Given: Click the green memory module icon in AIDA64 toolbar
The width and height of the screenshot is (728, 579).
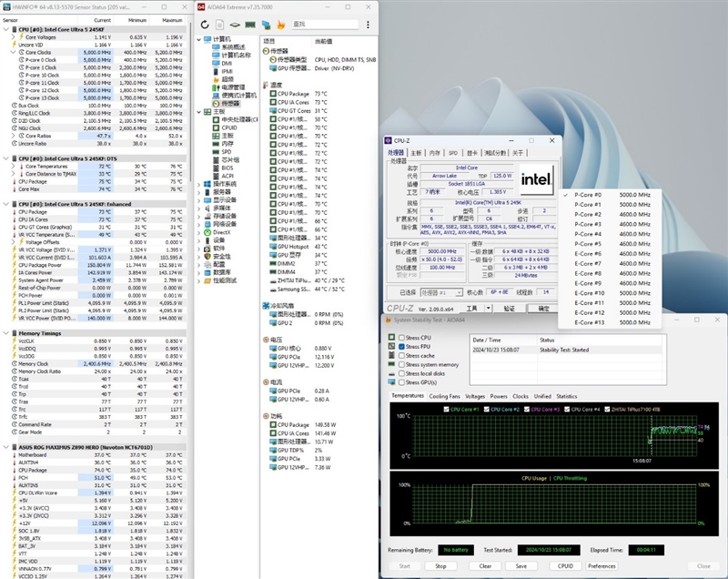Looking at the screenshot, I should tap(250, 25).
